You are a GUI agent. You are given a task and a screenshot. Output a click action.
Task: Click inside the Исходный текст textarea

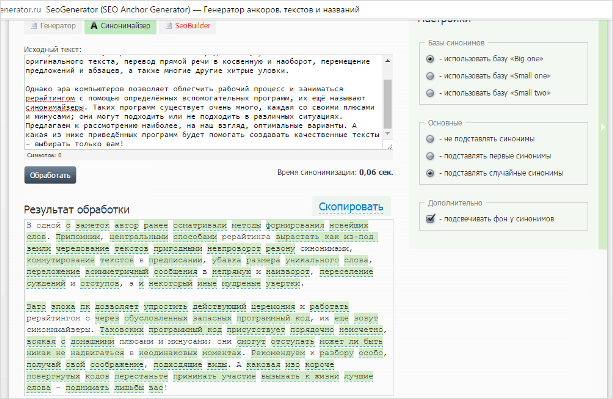tap(203, 102)
